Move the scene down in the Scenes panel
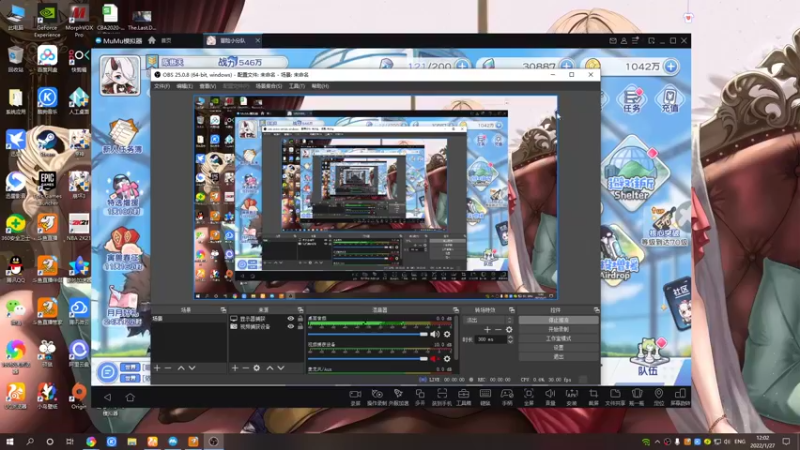This screenshot has height=450, width=800. pos(192,368)
